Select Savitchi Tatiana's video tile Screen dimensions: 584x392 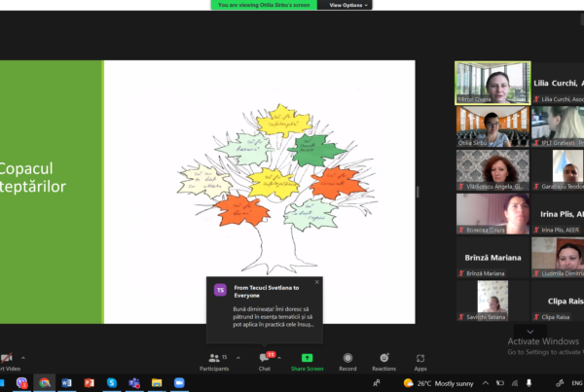point(493,301)
